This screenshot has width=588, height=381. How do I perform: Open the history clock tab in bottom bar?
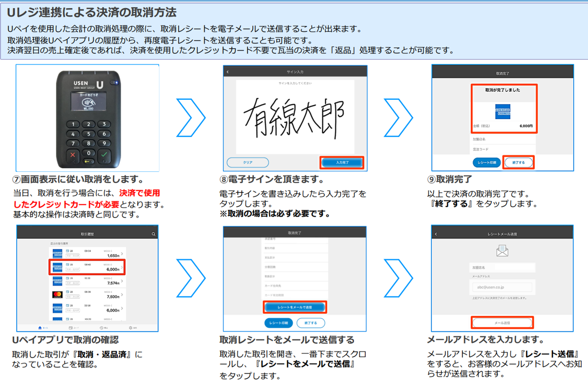pos(102,328)
